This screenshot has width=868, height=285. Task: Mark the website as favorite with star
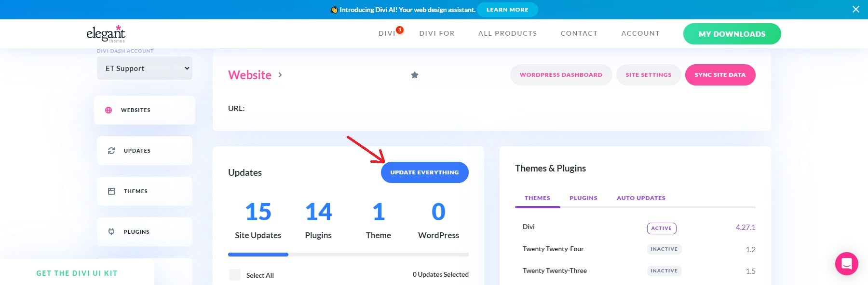pos(414,75)
